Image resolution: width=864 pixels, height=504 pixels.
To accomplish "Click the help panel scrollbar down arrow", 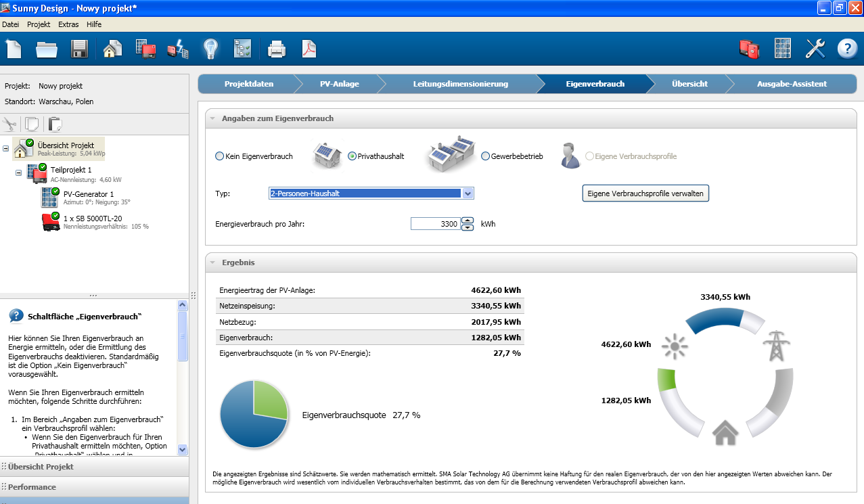I will point(183,449).
